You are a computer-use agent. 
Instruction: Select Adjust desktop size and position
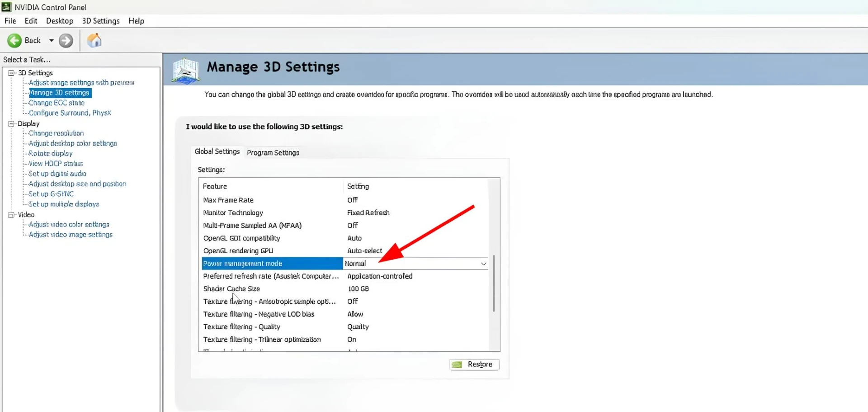coord(77,184)
